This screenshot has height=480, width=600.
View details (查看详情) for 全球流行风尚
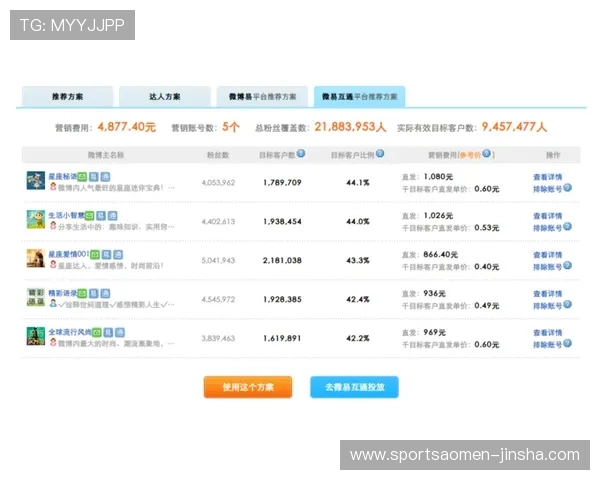click(548, 333)
